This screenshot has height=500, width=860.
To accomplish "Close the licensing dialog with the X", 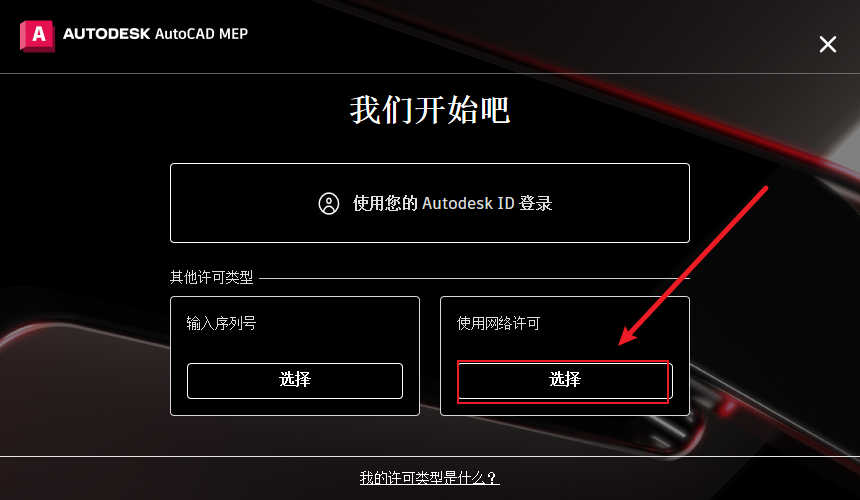I will pos(828,44).
